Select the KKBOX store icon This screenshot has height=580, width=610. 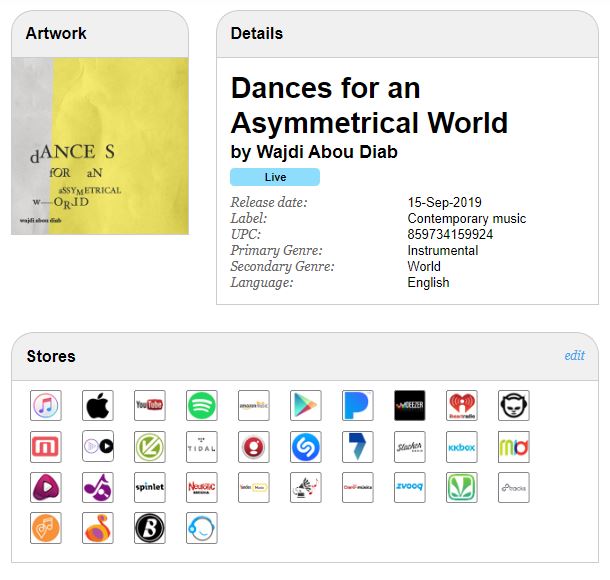click(x=462, y=446)
